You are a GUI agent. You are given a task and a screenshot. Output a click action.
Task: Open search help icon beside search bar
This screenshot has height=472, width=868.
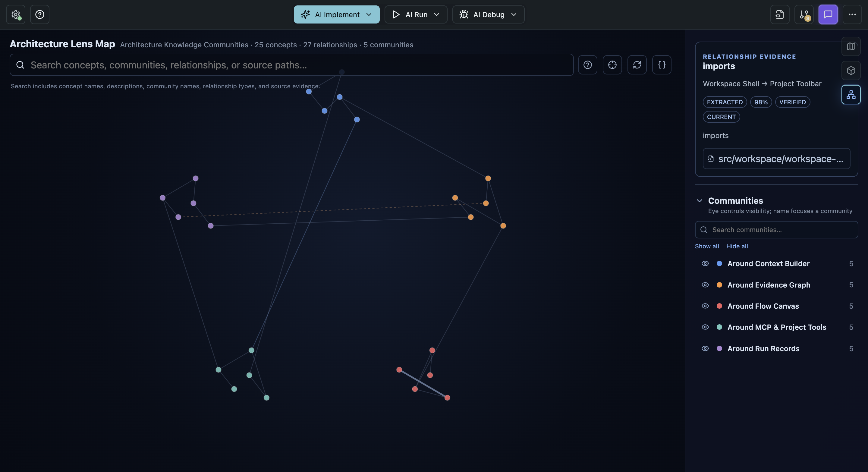(588, 65)
